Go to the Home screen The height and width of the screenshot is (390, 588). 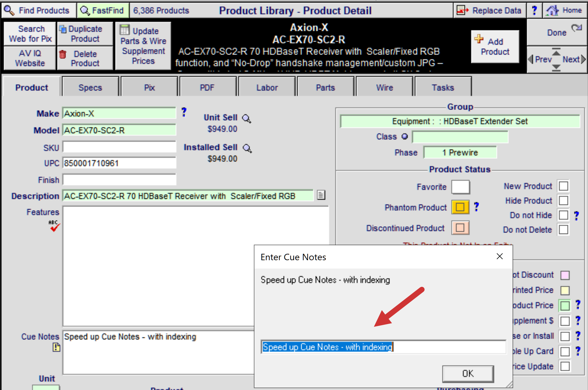(x=565, y=10)
